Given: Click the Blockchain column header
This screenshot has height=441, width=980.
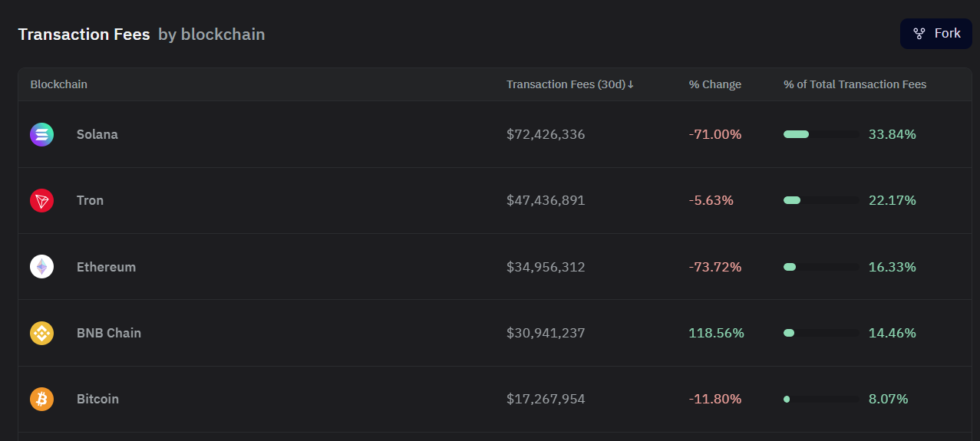Looking at the screenshot, I should tap(58, 84).
